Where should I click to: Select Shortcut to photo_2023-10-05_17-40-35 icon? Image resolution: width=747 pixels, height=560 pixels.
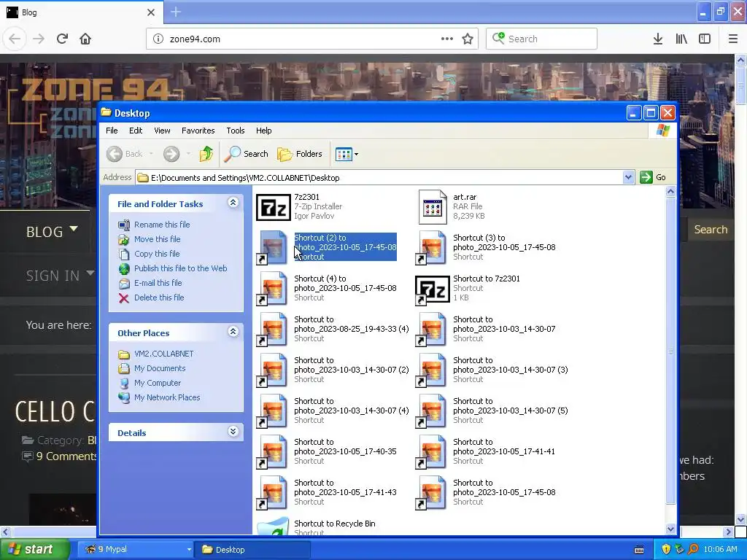[272, 452]
